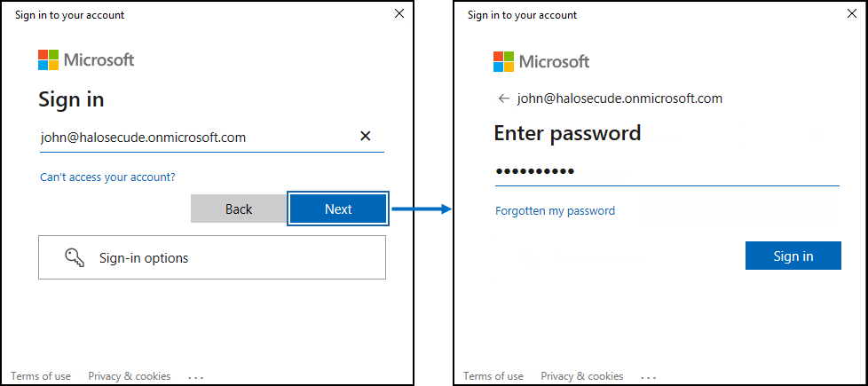
Task: Click the Microsoft logo in the Enter password dialog
Action: point(541,62)
